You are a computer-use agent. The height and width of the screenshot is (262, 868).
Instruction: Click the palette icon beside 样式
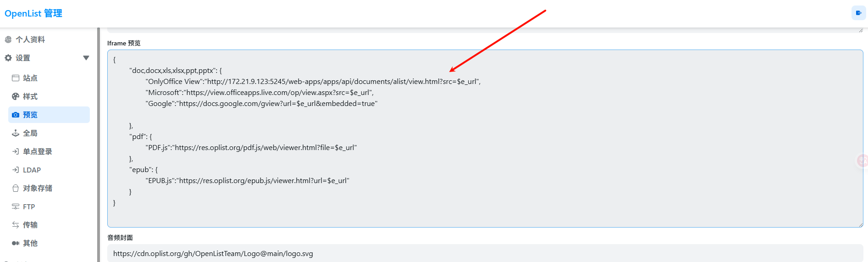coord(16,96)
